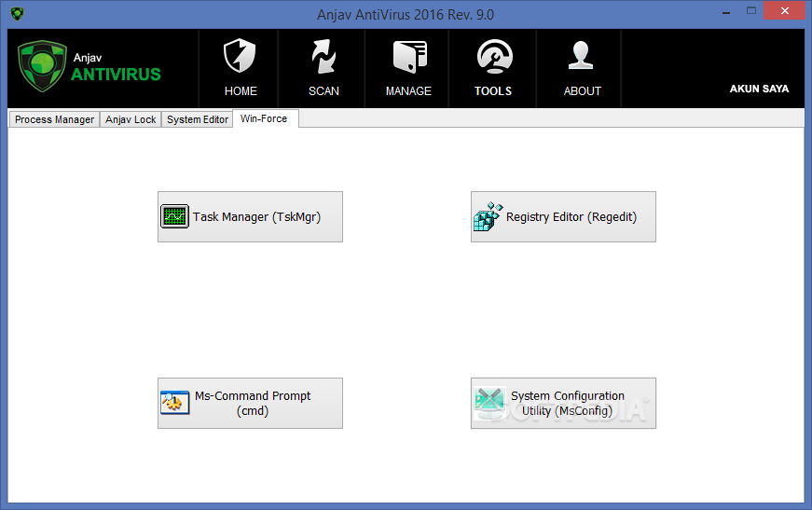
Task: Launch Registry Editor (Regedit) button
Action: [x=563, y=216]
